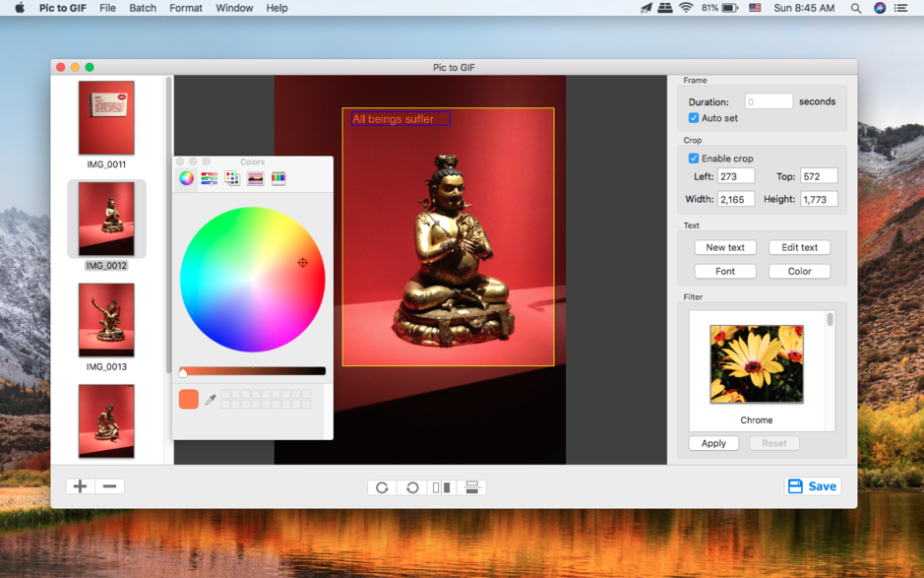Screen dimensions: 924x578
Task: Pick a screen color with the eyedropper
Action: point(211,399)
